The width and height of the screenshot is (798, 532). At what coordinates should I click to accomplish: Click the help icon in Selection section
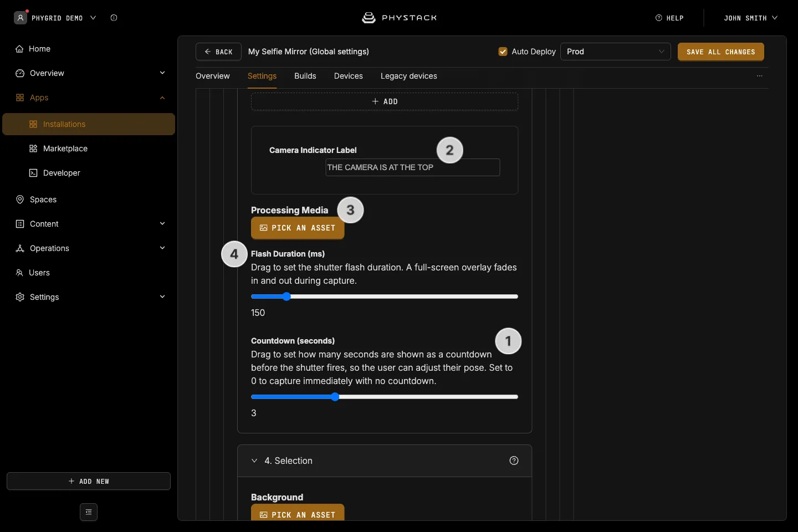point(514,461)
